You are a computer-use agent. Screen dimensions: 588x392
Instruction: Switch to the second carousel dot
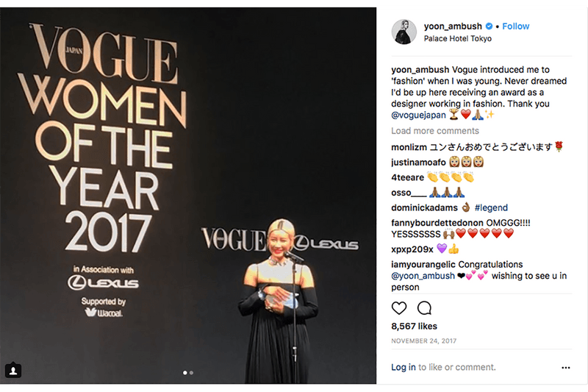coord(191,372)
